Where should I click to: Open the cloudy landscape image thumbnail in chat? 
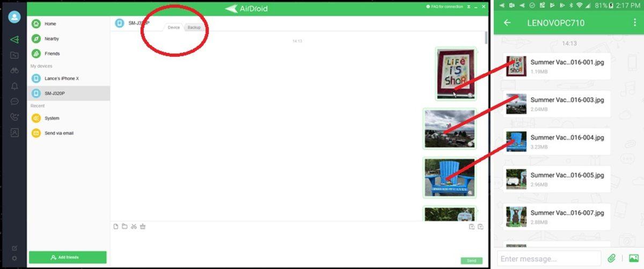pyautogui.click(x=450, y=128)
